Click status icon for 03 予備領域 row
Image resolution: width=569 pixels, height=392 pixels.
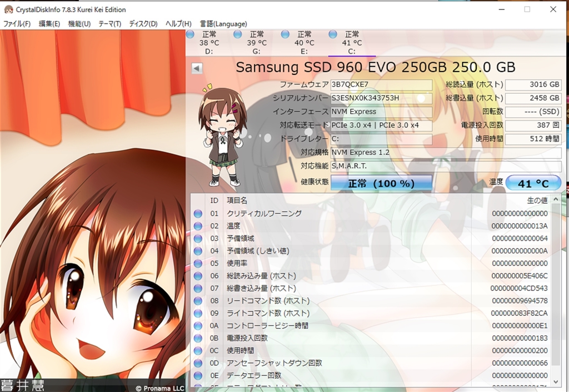click(198, 239)
